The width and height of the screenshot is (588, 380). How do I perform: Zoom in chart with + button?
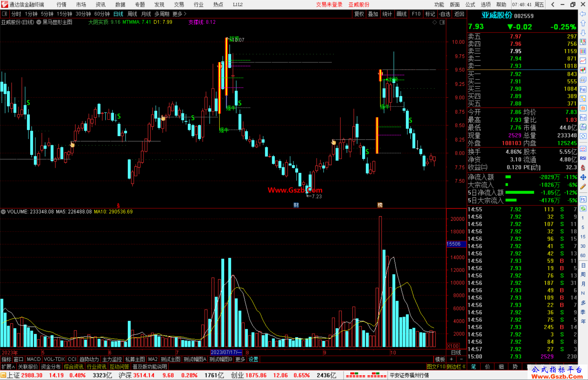tap(451, 359)
